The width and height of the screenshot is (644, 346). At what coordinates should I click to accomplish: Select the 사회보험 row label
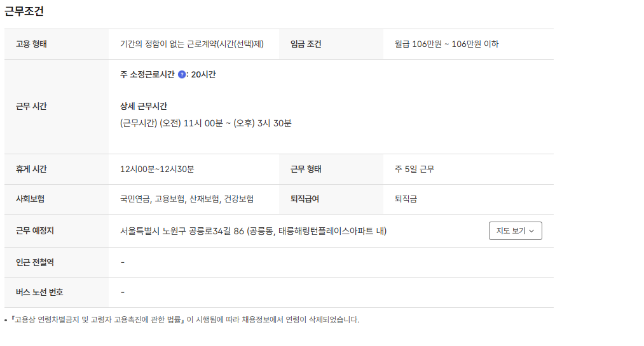pyautogui.click(x=30, y=199)
